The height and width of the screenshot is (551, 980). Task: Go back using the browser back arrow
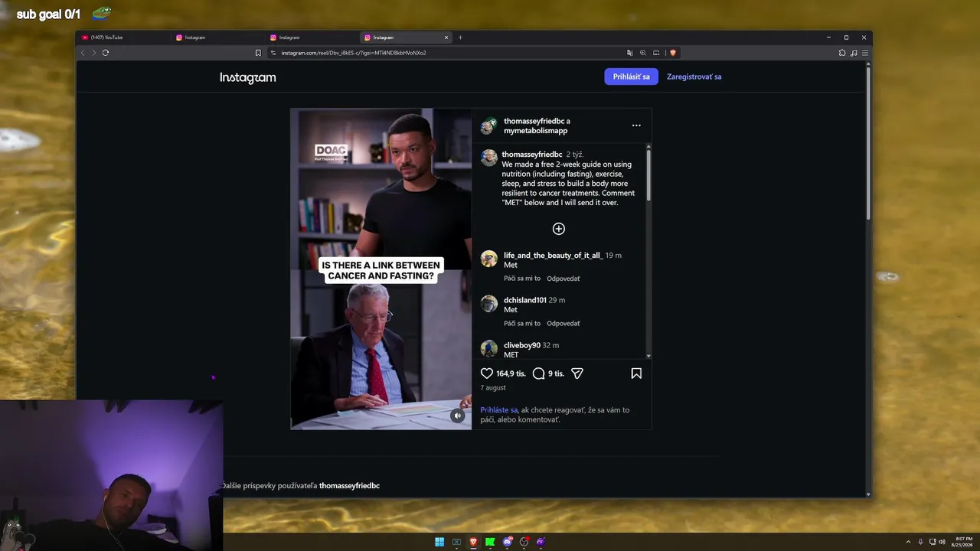(83, 53)
